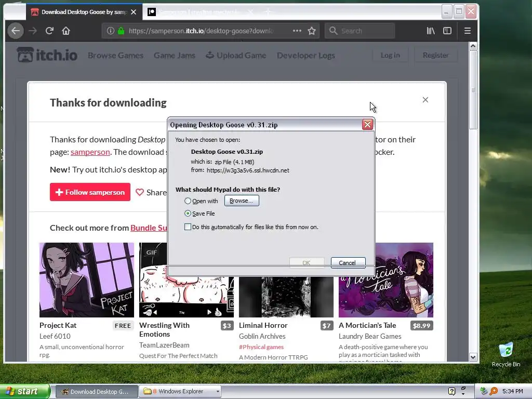
Task: Open page actions three-dot menu
Action: 297,31
